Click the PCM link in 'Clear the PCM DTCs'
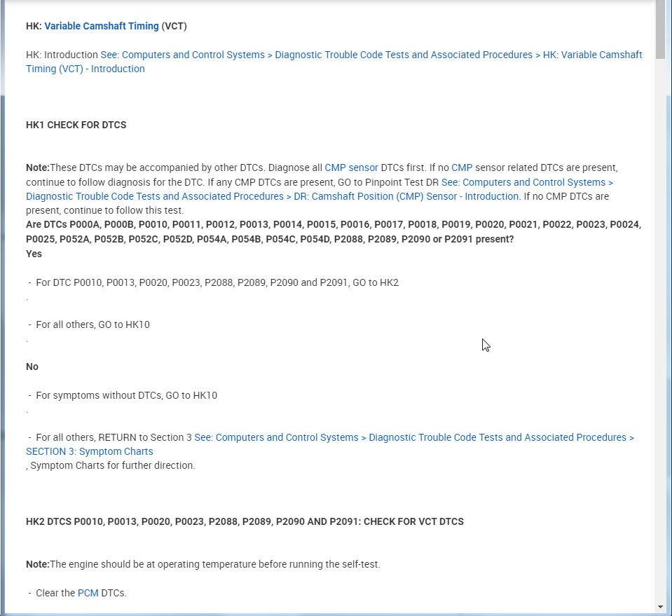The width and height of the screenshot is (672, 616). [x=88, y=593]
